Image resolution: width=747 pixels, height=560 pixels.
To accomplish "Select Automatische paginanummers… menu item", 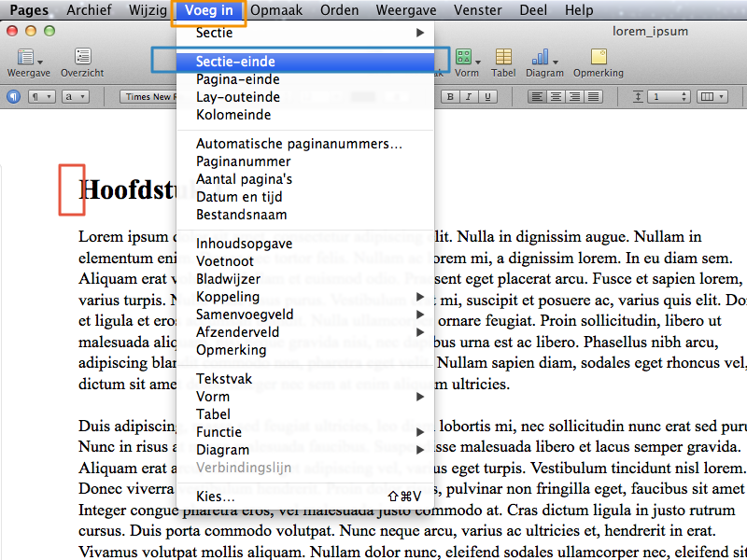I will click(x=305, y=144).
